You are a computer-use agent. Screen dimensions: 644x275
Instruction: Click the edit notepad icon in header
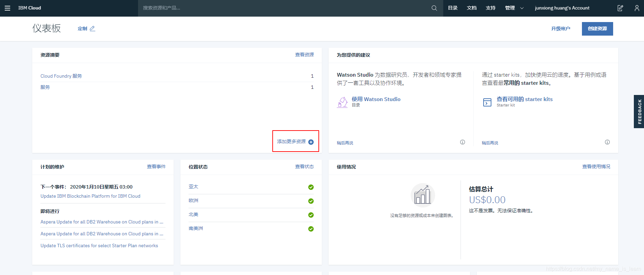[x=620, y=8]
